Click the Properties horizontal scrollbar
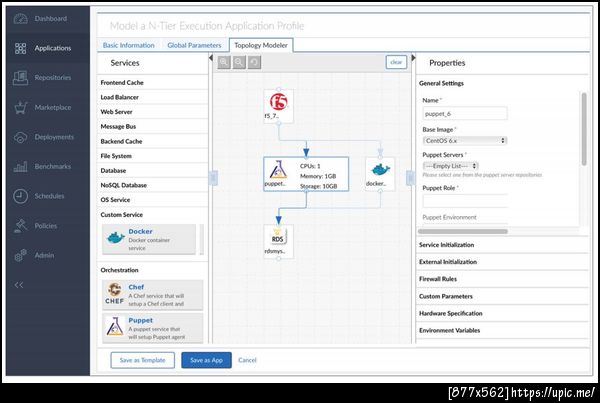 point(463,231)
